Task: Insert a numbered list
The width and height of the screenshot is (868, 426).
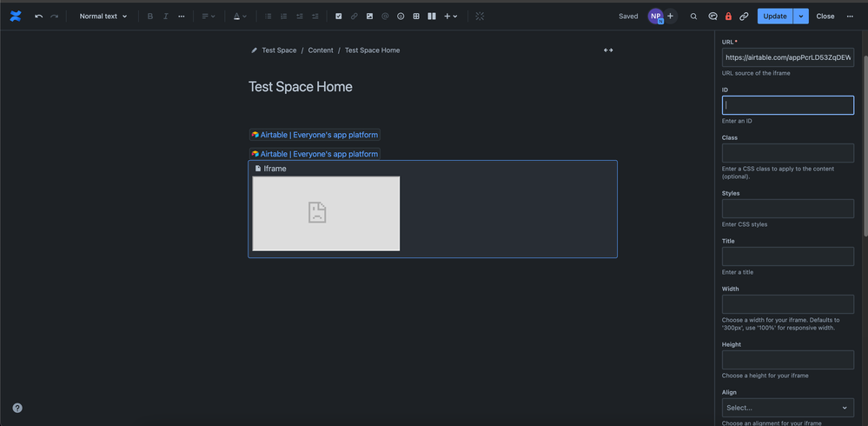Action: click(284, 16)
